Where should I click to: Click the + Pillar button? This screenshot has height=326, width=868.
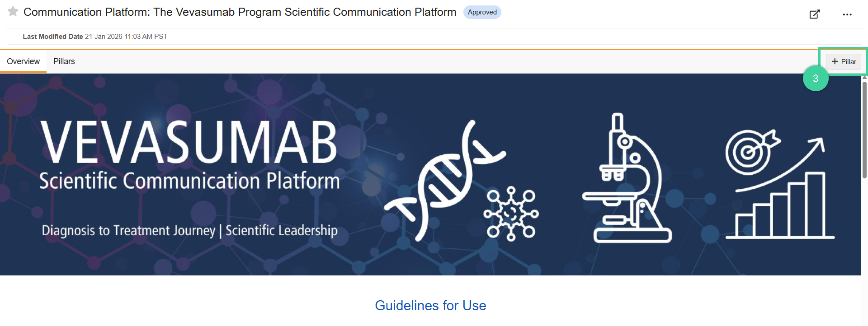click(843, 61)
